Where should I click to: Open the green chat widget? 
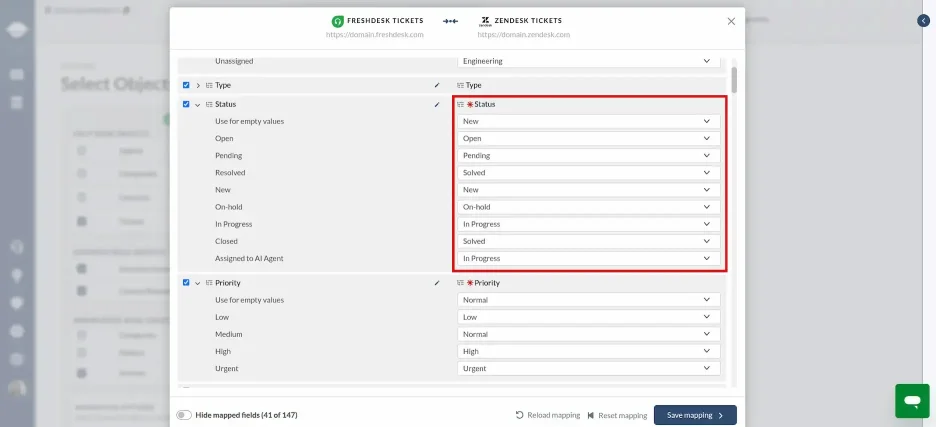coord(912,401)
